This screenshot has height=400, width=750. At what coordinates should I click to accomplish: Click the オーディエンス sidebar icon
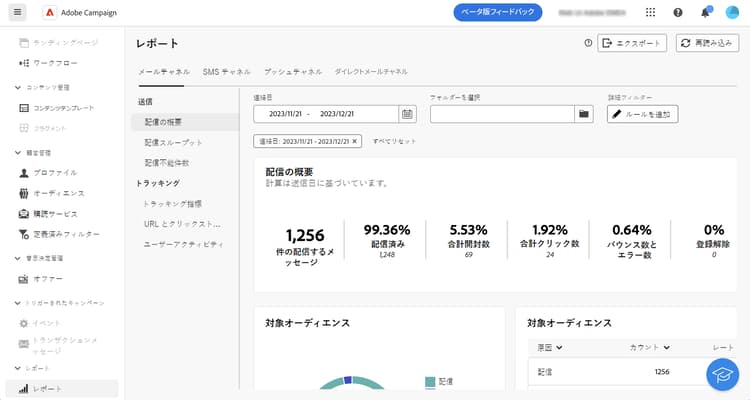[24, 193]
